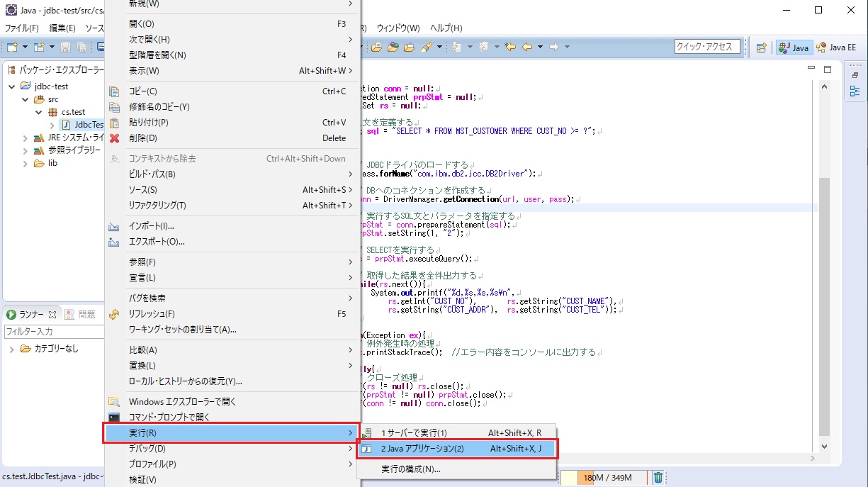
Task: Click the outline view icon in right trim
Action: pos(855,91)
